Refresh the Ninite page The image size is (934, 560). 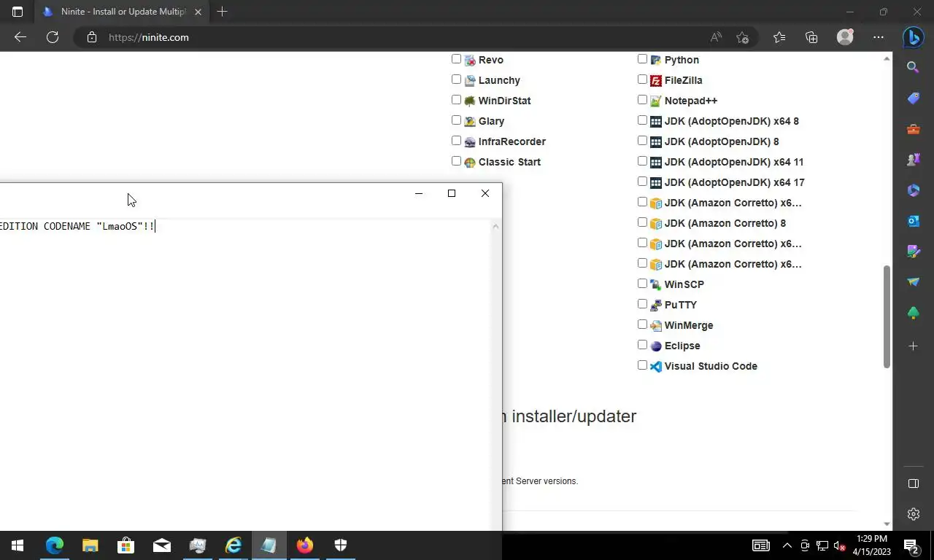(53, 37)
